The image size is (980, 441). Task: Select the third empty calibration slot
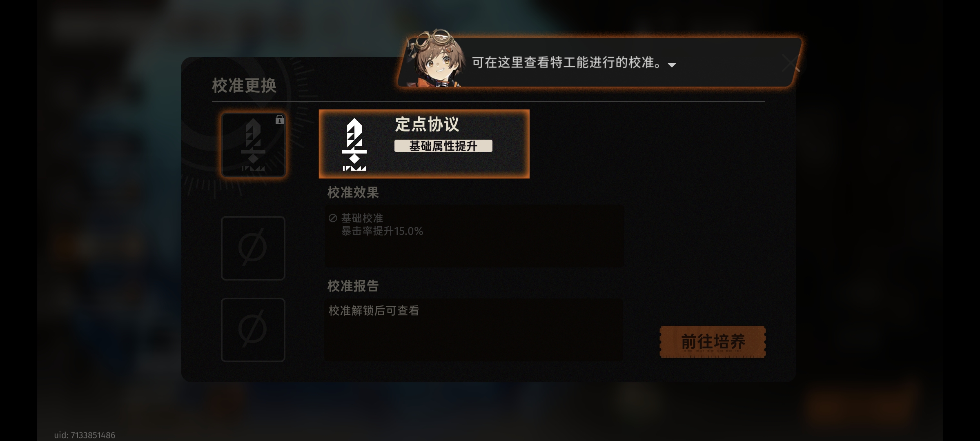[x=253, y=330]
